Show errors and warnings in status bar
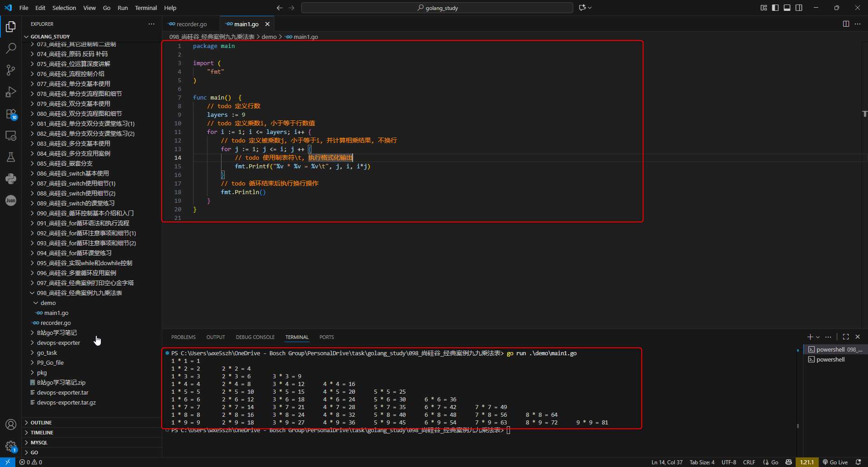 [x=31, y=462]
